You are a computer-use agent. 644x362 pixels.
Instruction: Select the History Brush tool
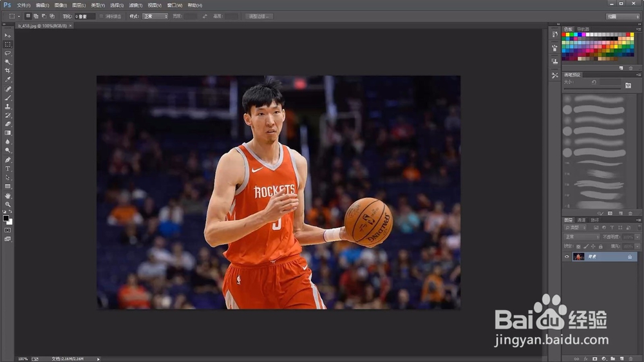click(x=7, y=115)
